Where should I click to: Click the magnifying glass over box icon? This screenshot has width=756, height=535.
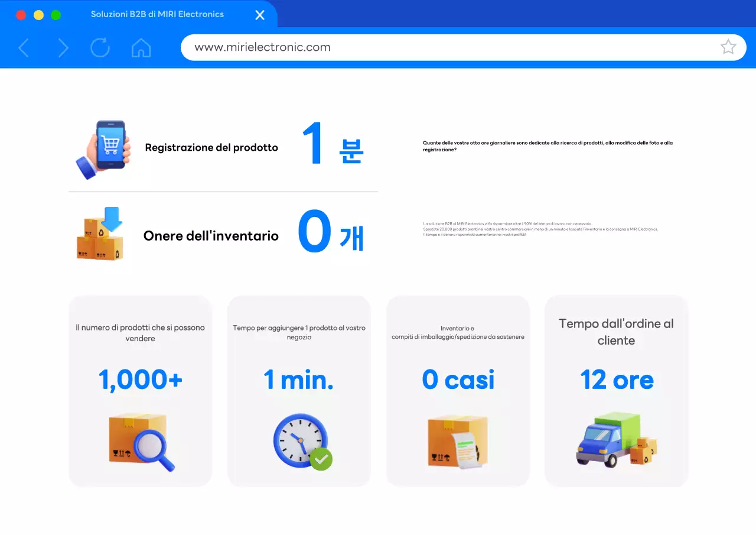pyautogui.click(x=140, y=442)
